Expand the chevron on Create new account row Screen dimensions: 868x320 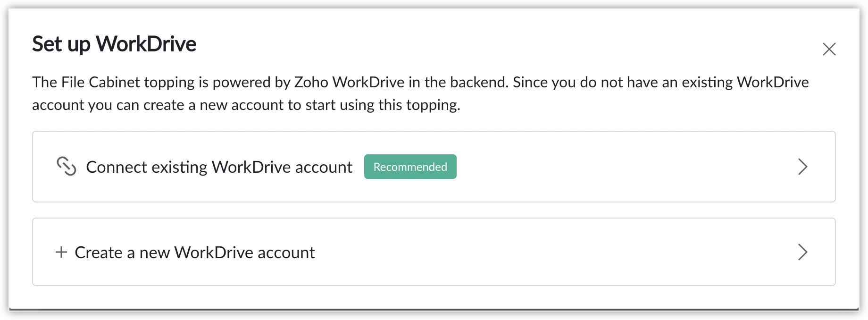pos(802,252)
